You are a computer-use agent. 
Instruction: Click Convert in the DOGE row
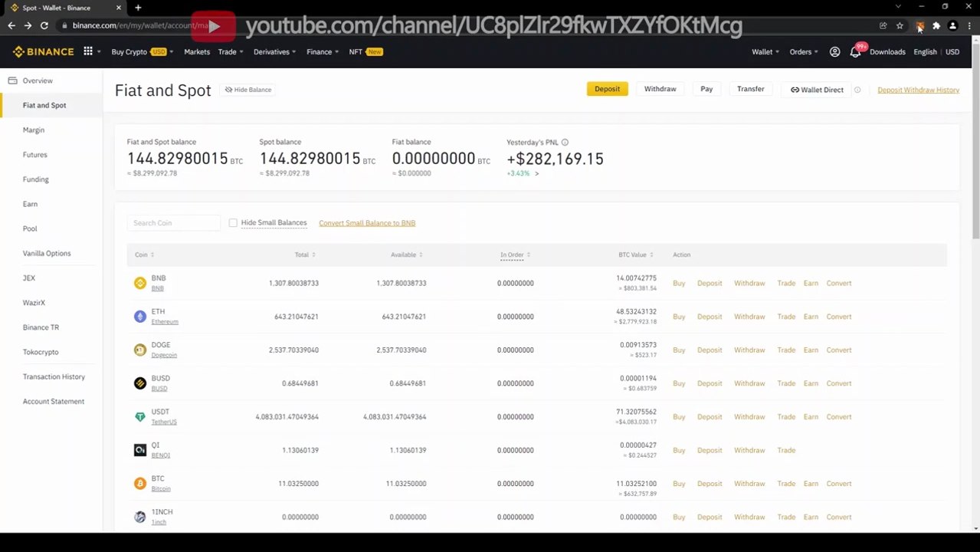pos(839,350)
